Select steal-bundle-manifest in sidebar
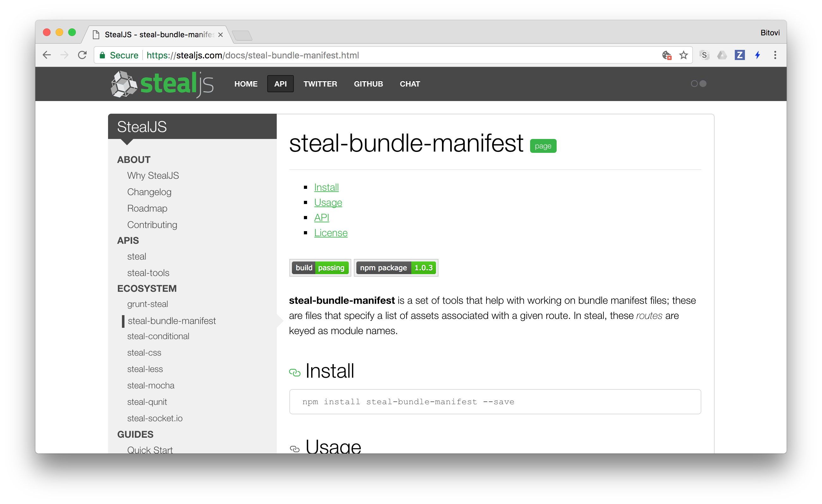The height and width of the screenshot is (504, 822). 172,321
